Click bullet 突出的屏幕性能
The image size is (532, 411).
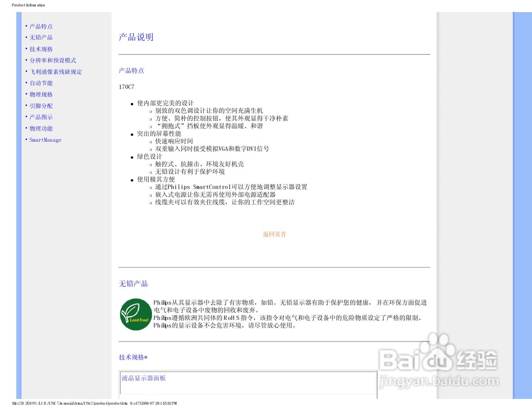159,134
